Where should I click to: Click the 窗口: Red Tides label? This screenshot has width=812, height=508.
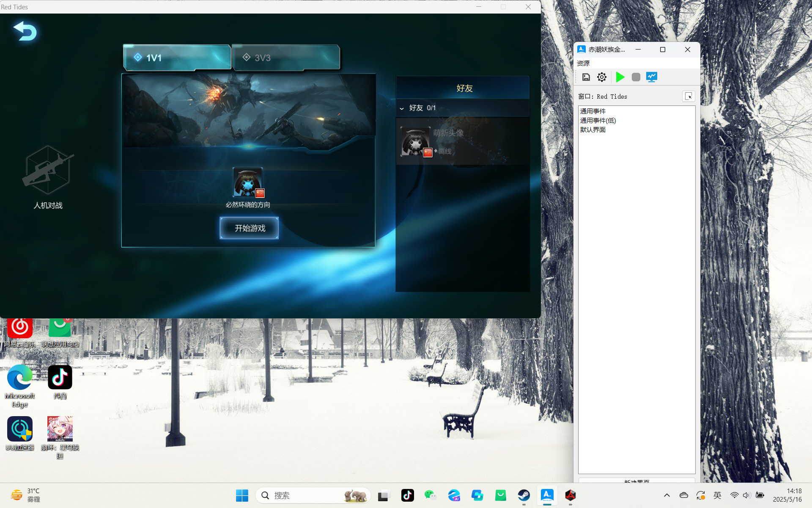(x=603, y=97)
